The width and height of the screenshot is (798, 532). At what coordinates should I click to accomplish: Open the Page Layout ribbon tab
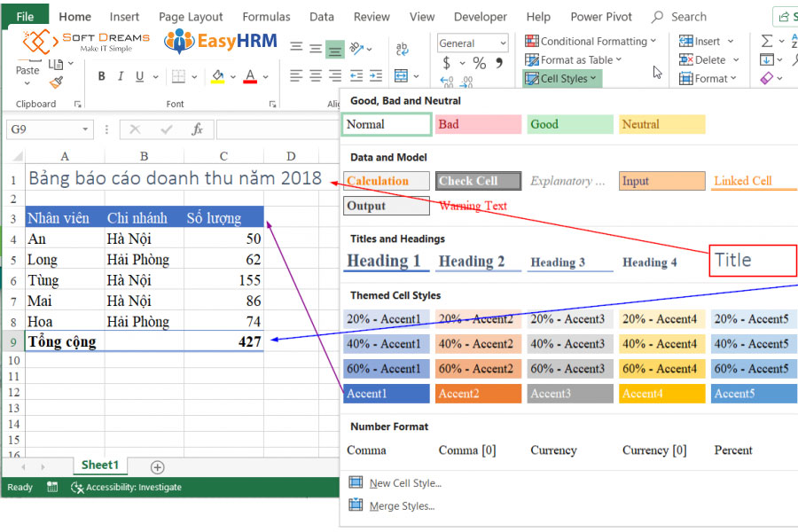tap(191, 17)
